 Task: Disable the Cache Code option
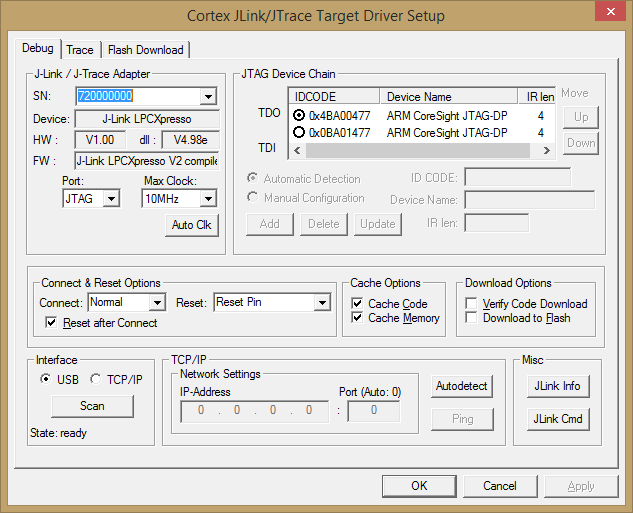pyautogui.click(x=358, y=303)
